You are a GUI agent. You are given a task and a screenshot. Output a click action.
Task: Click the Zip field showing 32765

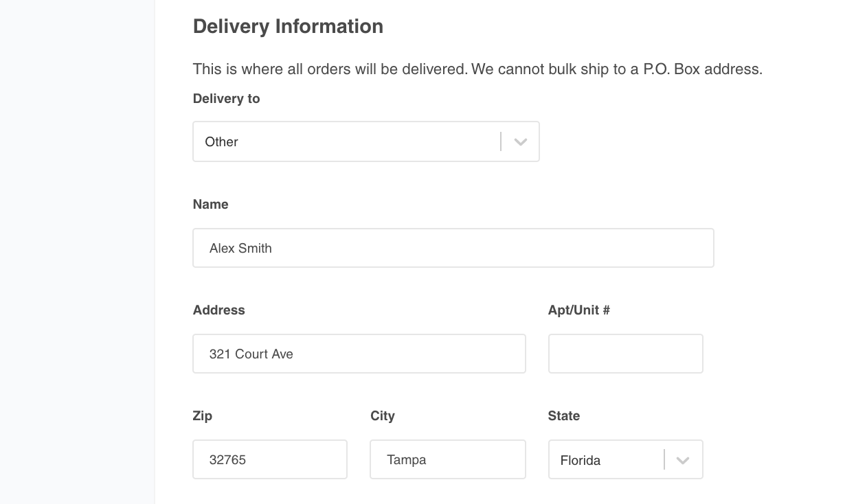pyautogui.click(x=269, y=459)
